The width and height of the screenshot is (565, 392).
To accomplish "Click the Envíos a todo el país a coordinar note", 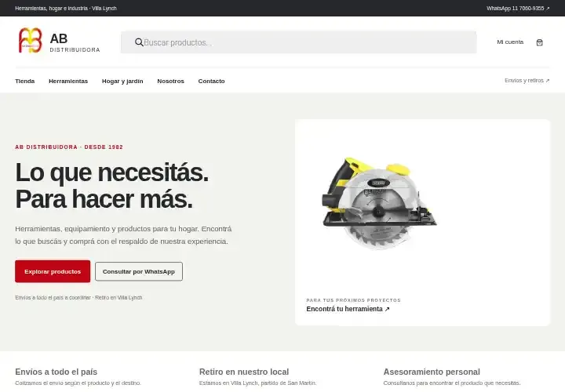I will click(78, 298).
